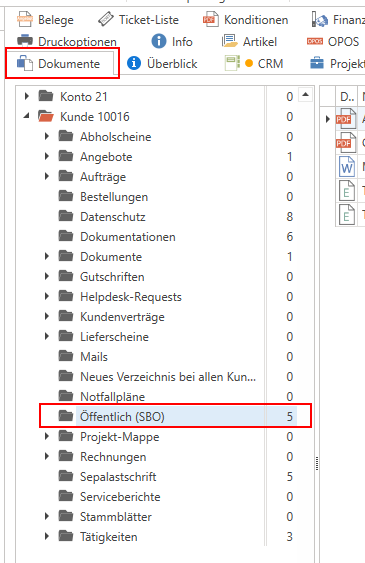The height and width of the screenshot is (563, 365).
Task: Click the CRM notebook icon
Action: [x=232, y=63]
